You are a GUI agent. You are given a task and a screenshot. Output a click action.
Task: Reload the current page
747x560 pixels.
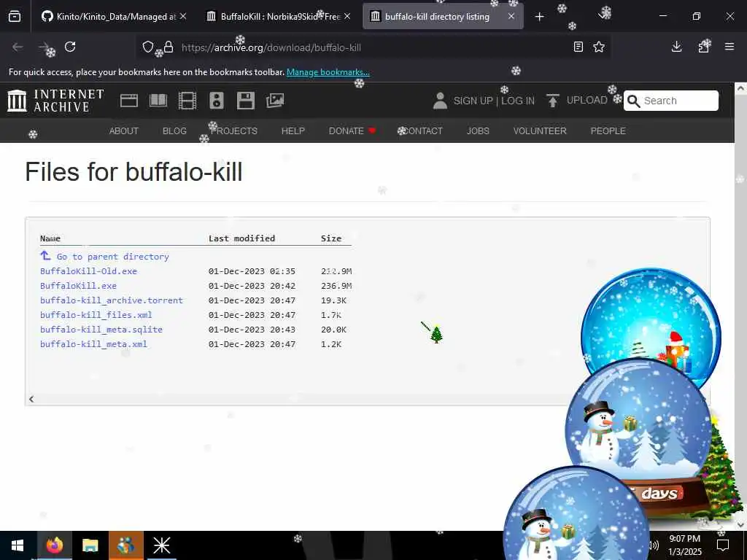pos(70,47)
